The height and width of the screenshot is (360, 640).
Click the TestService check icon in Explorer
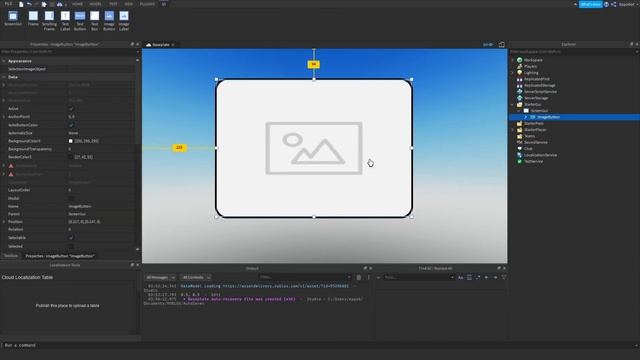pyautogui.click(x=520, y=161)
